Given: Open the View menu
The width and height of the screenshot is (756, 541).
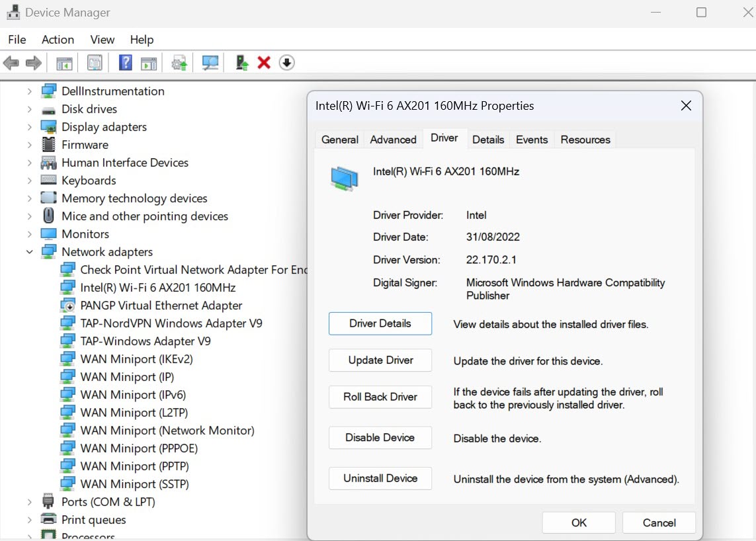Looking at the screenshot, I should 103,40.
